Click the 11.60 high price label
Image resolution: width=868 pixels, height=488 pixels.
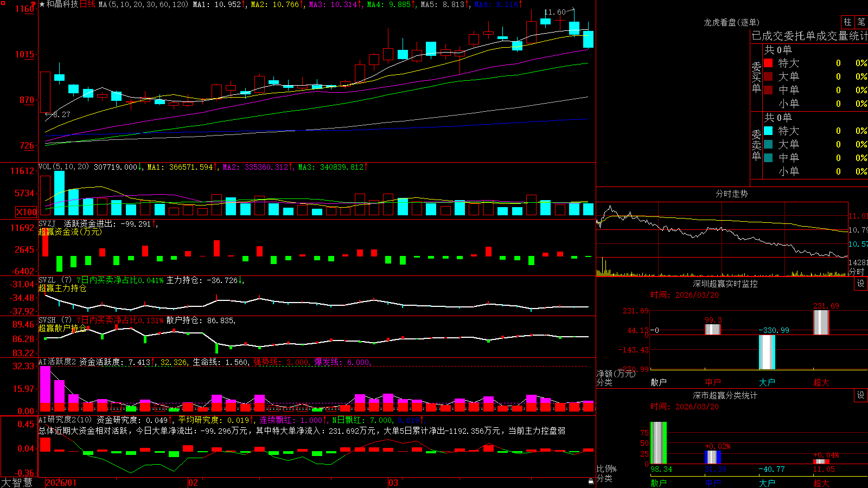(554, 12)
